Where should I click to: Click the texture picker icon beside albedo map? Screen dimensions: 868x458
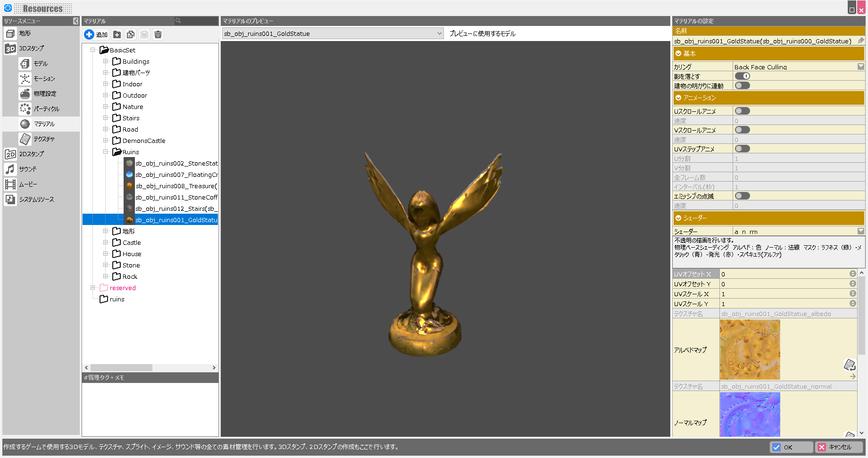(850, 365)
